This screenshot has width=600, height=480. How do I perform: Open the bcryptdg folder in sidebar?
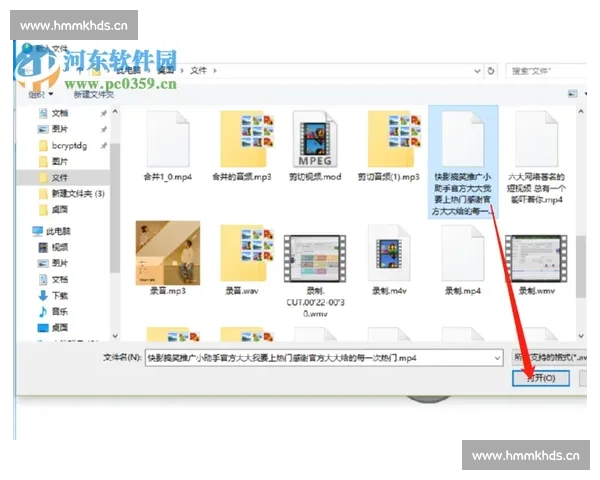coord(69,145)
